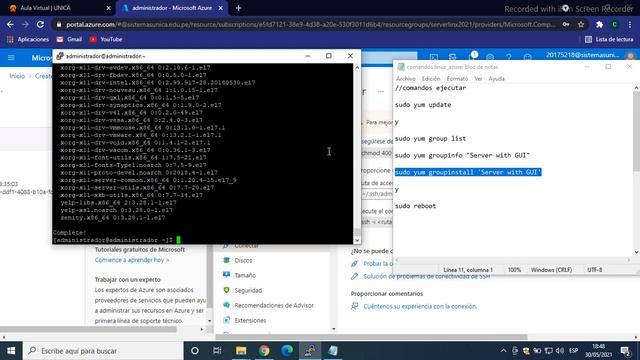Click the 'sudo yum update' line in Notepad

point(423,105)
